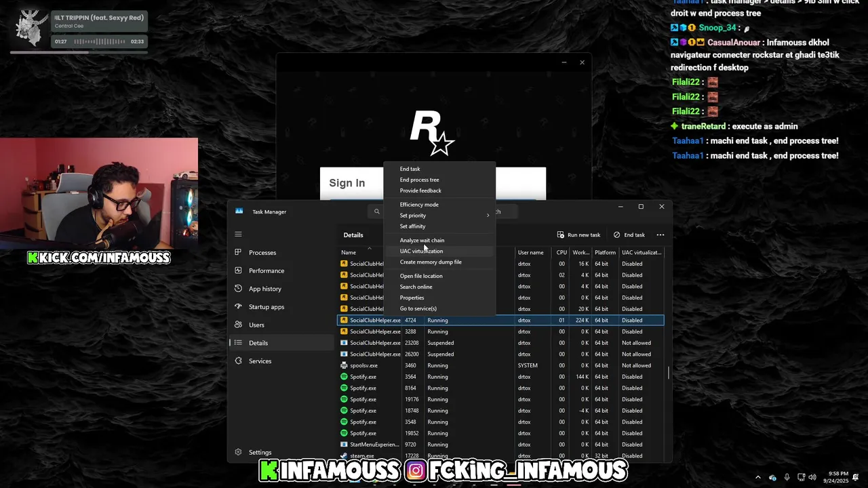Click the Spotify icon for PID 19852

click(x=344, y=433)
